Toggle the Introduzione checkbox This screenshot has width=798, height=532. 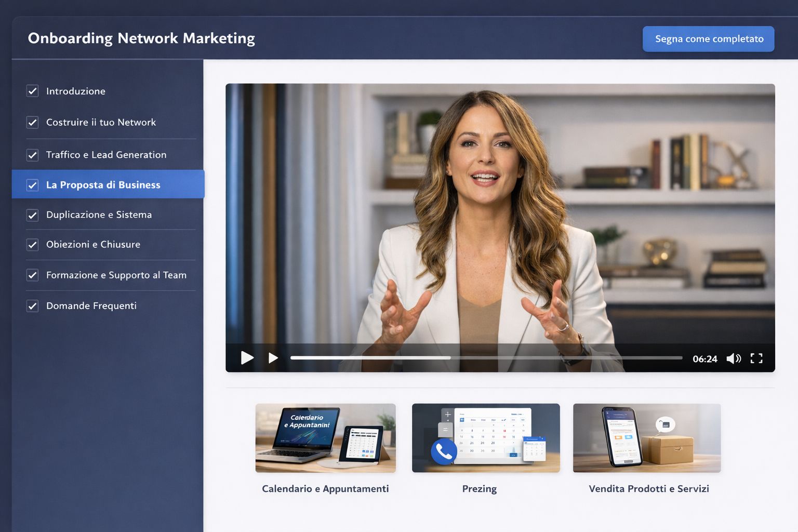(x=33, y=91)
